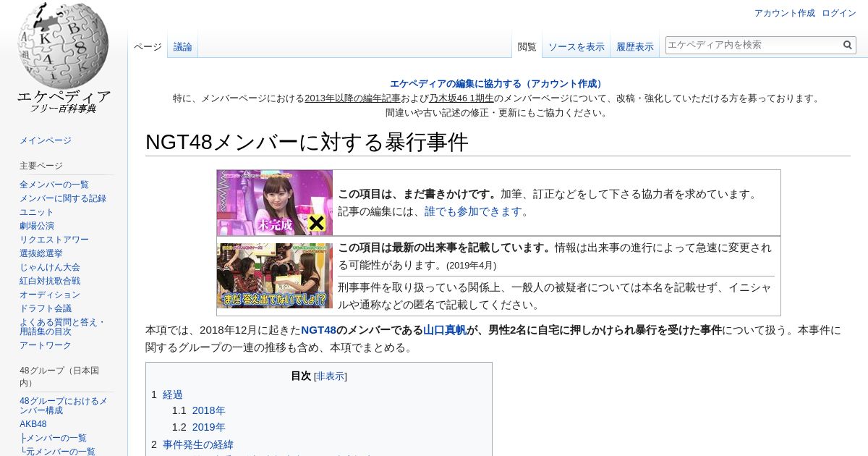The height and width of the screenshot is (456, 868).
Task: Open メンバーに関する記録 sidebar link
Action: [x=63, y=198]
